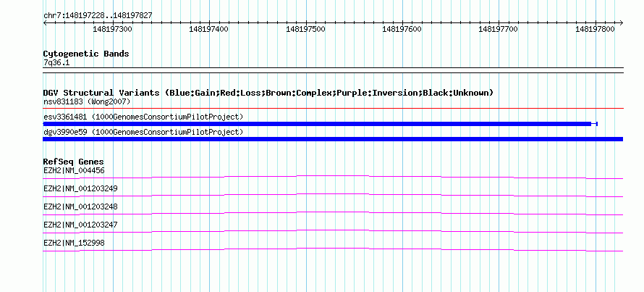Select transcript label EZH2|NM_001203249
This screenshot has width=644, height=292.
point(80,189)
